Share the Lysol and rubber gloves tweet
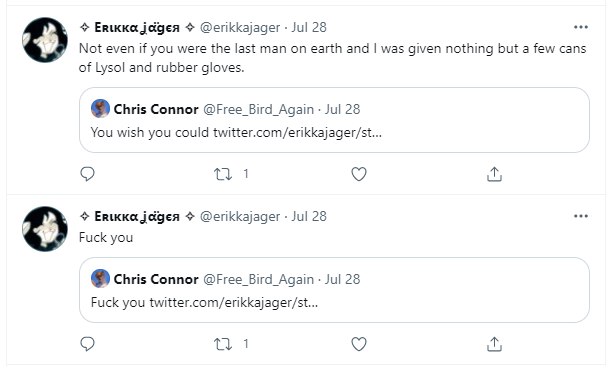This screenshot has height=366, width=611. click(494, 174)
